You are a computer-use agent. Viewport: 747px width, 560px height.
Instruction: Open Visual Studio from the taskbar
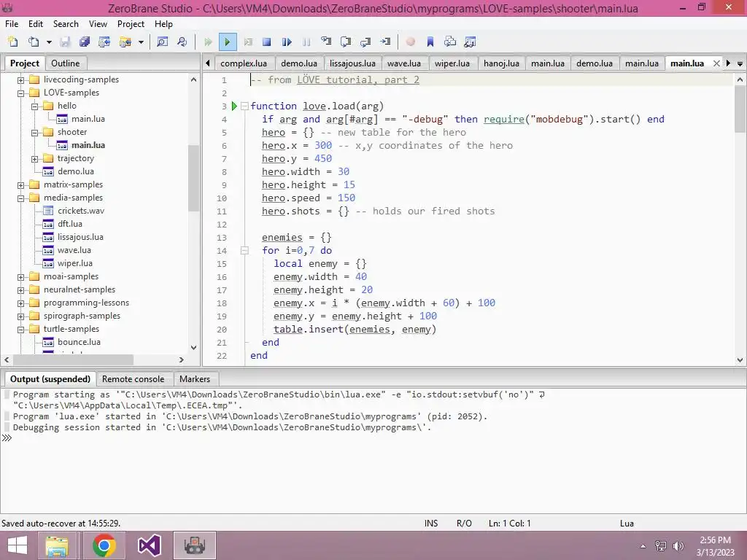(149, 545)
